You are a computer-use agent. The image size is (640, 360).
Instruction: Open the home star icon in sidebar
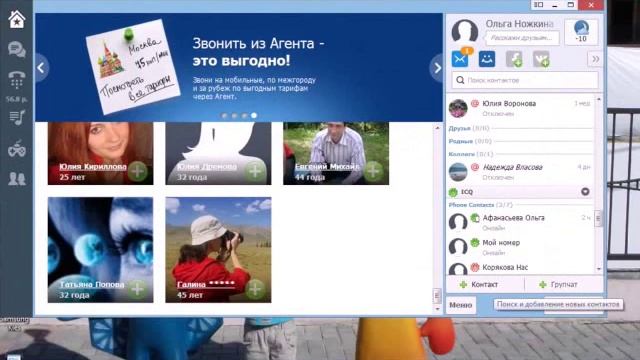tap(16, 20)
